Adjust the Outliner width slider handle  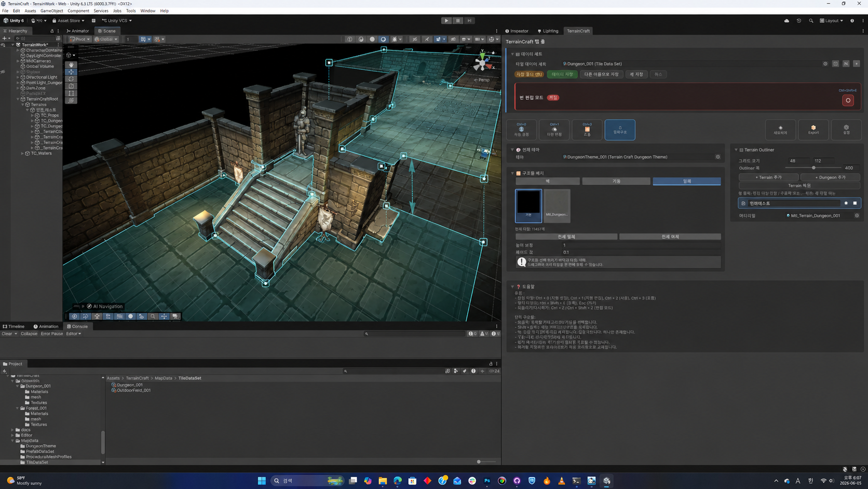point(813,168)
